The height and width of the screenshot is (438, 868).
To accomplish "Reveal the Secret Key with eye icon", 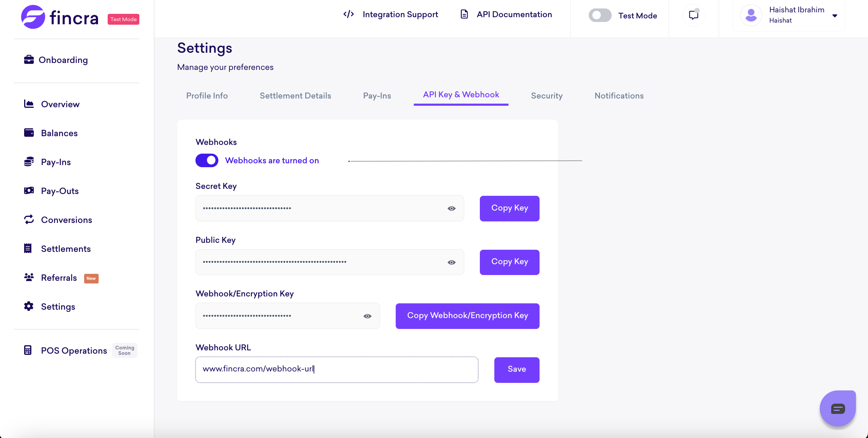I will tap(451, 208).
